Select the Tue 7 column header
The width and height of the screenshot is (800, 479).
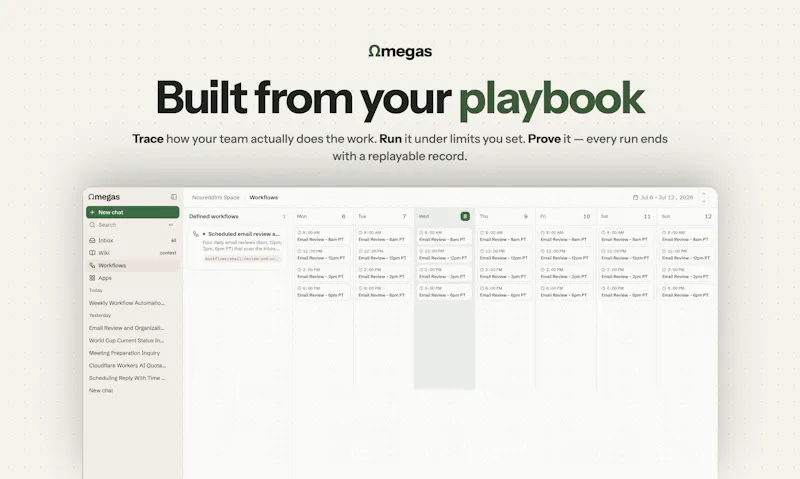[383, 216]
